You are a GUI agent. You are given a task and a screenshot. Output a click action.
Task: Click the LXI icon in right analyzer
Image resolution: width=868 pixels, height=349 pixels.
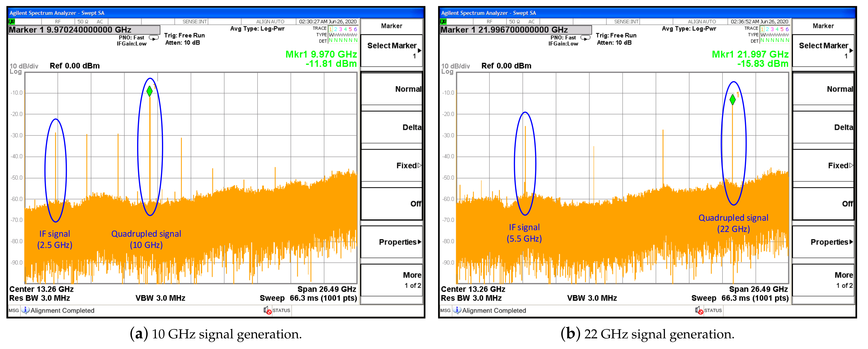pos(443,21)
